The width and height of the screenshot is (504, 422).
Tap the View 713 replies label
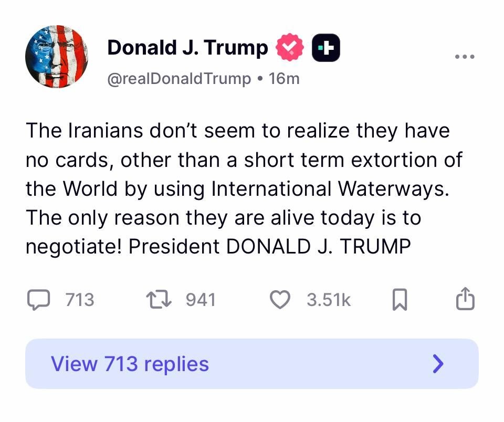tap(130, 364)
